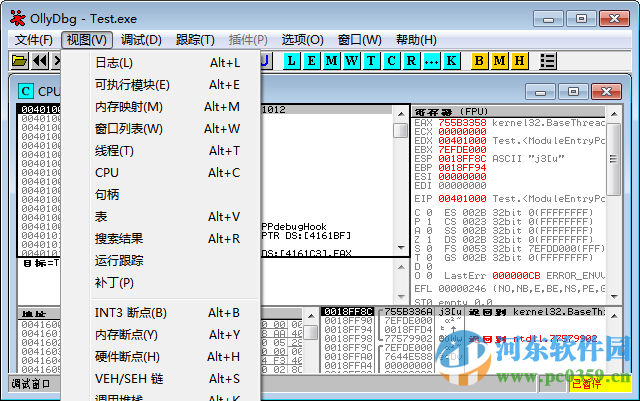Viewport: 640px width, 401px height.
Task: Click the Open file folder toolbar icon
Action: pos(19,61)
